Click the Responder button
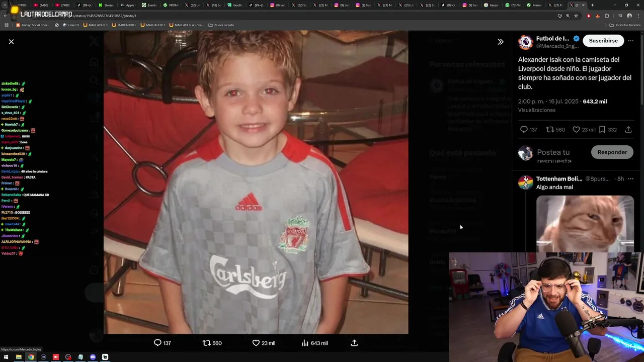Screen dimensions: 644x362 (612, 152)
